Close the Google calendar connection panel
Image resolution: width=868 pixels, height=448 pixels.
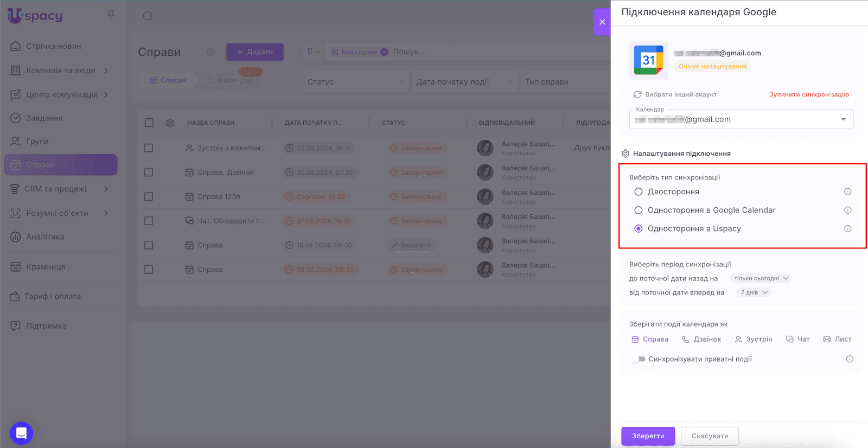602,22
